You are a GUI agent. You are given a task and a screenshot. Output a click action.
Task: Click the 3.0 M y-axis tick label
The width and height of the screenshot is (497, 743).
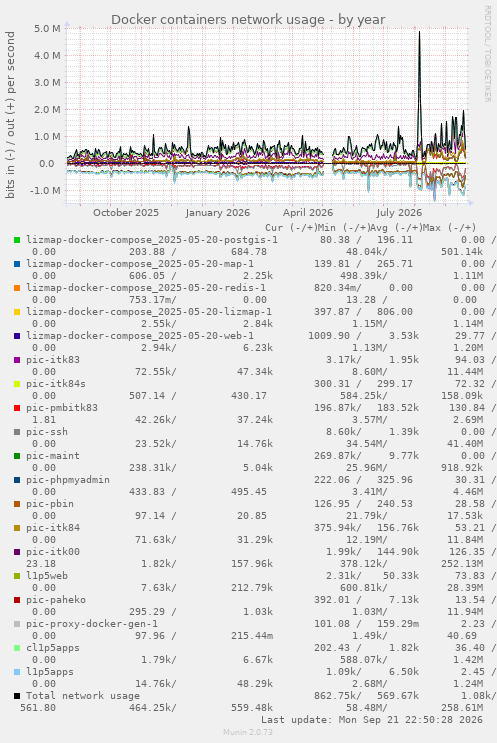47,82
